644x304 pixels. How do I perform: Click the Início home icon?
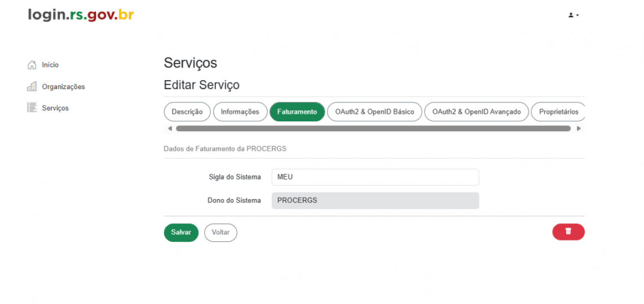[32, 65]
